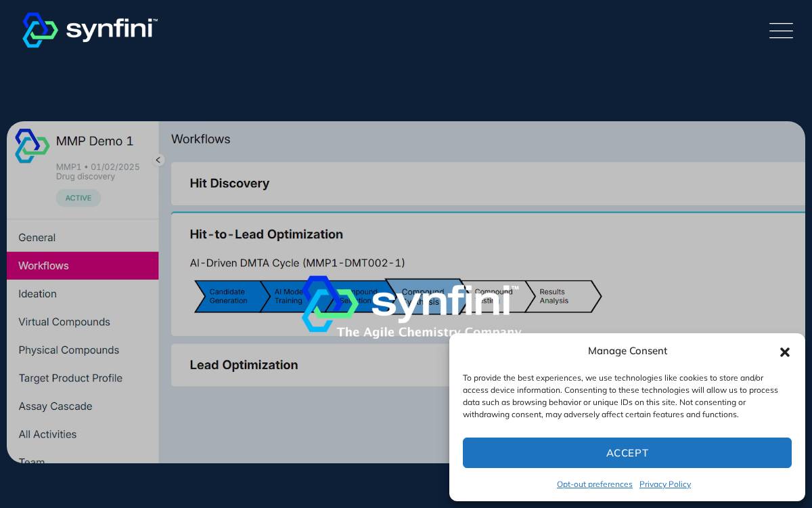Image resolution: width=812 pixels, height=508 pixels.
Task: Click the synfini logo in the header
Action: (90, 30)
